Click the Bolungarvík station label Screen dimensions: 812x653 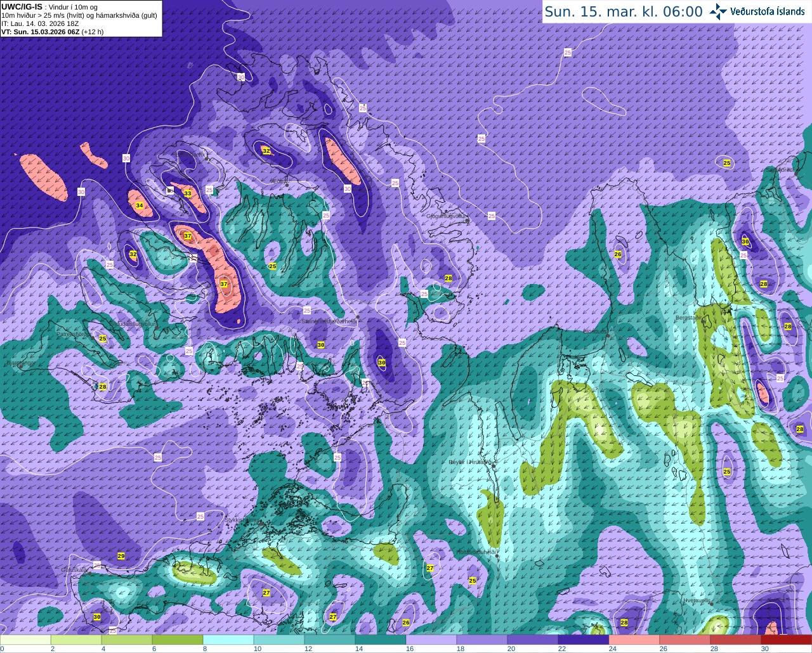(192, 154)
